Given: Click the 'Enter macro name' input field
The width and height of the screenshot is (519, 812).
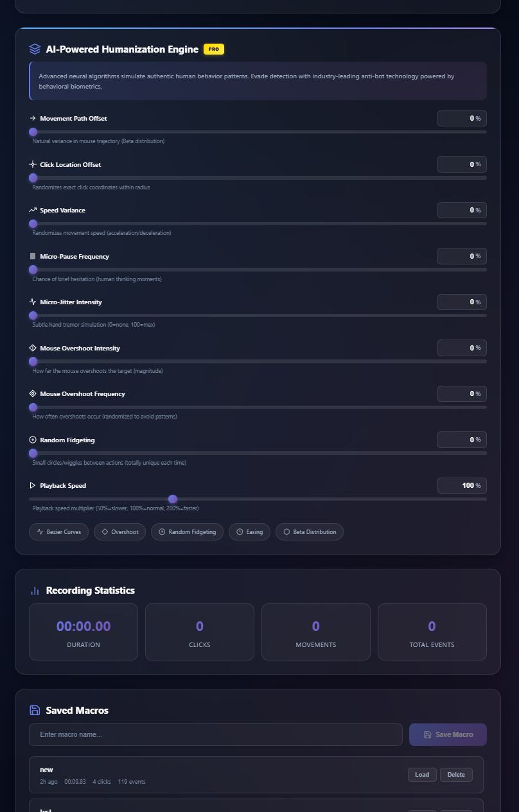Looking at the screenshot, I should point(216,734).
